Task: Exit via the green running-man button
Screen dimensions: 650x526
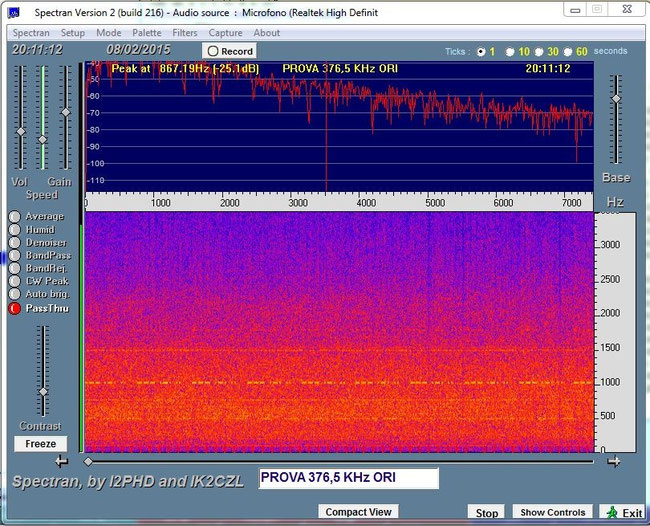Action: [x=623, y=512]
